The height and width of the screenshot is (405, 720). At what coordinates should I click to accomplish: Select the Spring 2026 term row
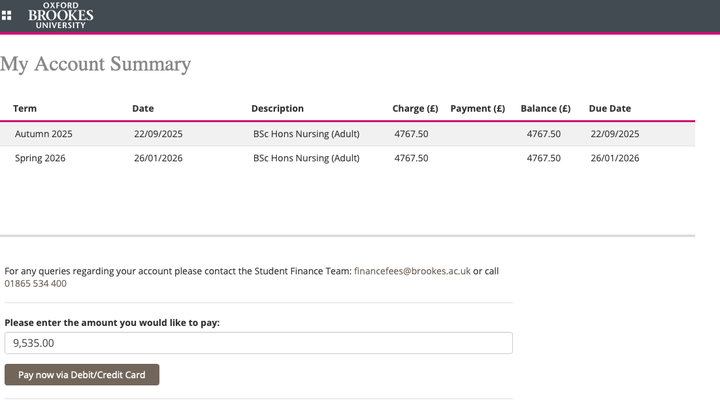point(42,158)
